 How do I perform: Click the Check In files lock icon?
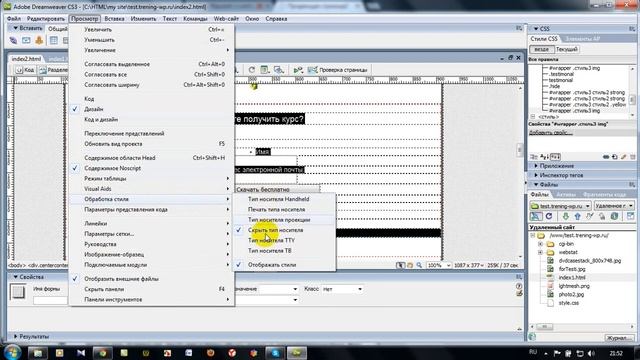point(602,216)
